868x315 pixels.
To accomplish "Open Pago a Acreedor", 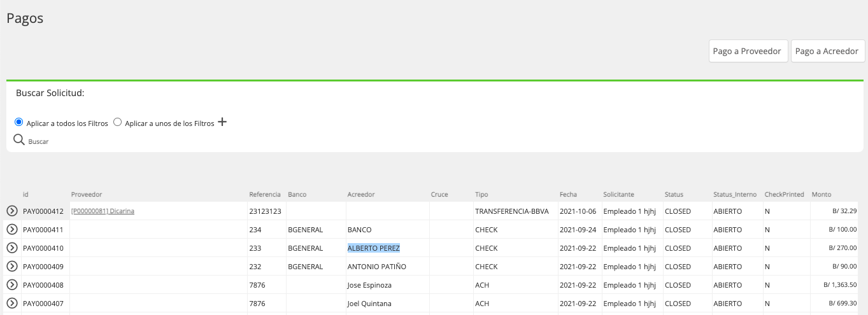I will 827,51.
